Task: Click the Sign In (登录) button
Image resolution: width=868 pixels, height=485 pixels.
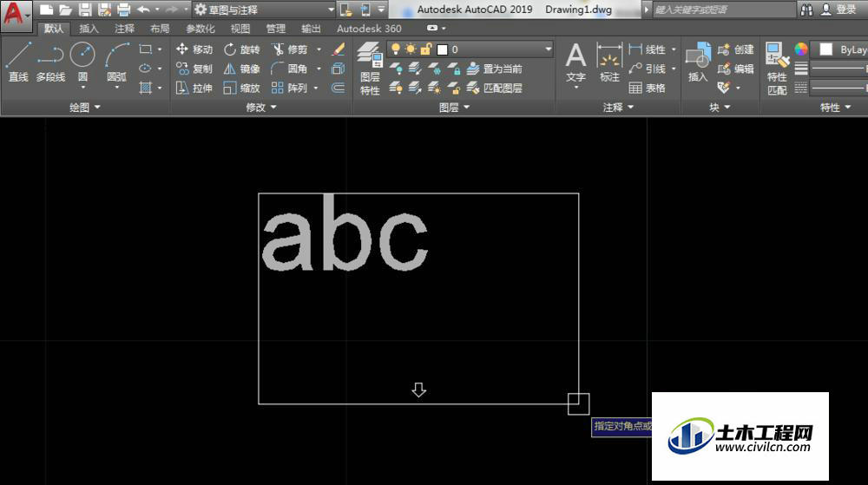Action: point(839,10)
